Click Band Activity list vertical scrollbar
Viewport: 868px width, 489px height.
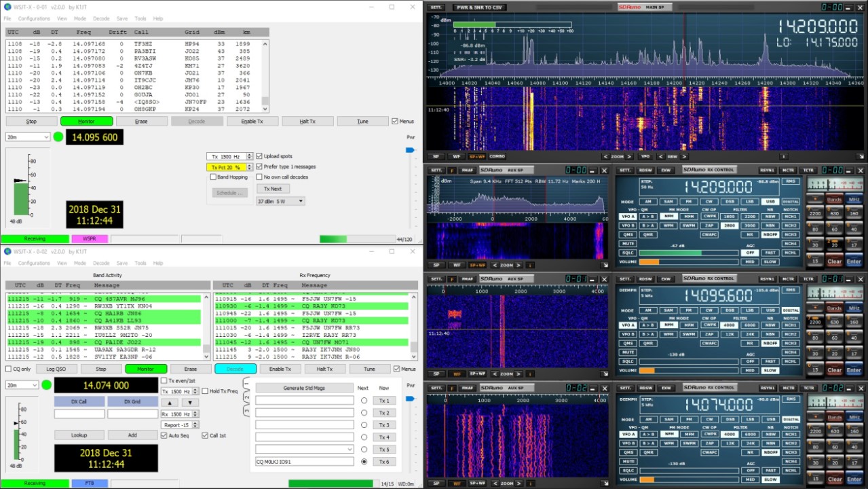click(206, 325)
